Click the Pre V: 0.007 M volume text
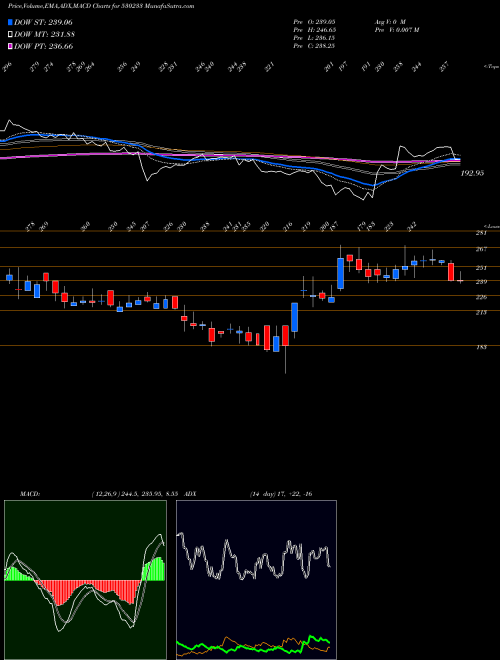The height and width of the screenshot is (660, 500). (x=396, y=30)
